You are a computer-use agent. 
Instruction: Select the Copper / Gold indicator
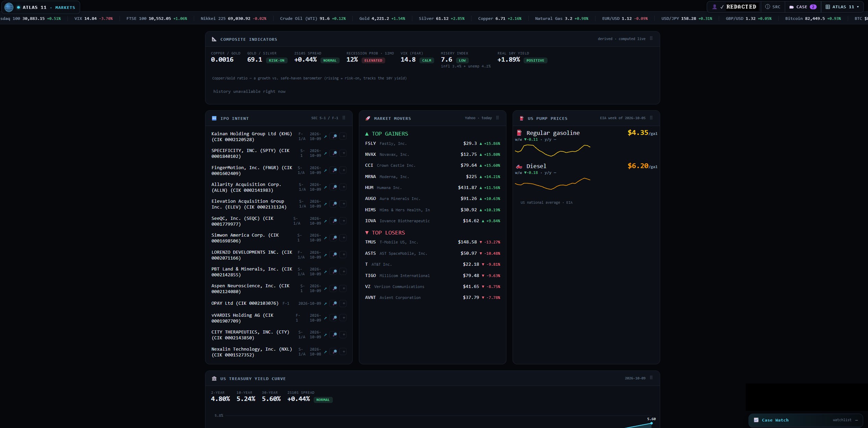(x=225, y=57)
